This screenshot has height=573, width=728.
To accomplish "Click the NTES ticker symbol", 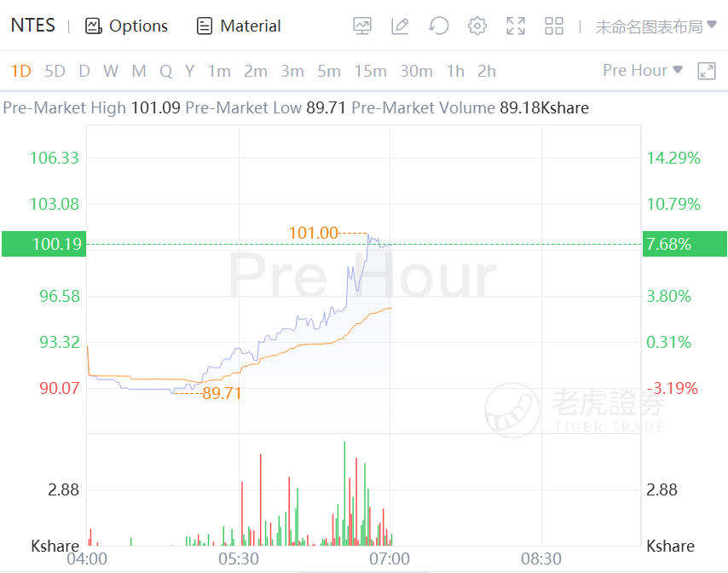I will tap(33, 26).
